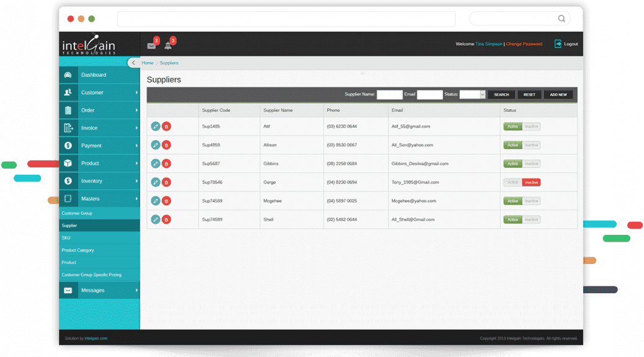Image resolution: width=644 pixels, height=357 pixels.
Task: Click the ADD NEW supplier button
Action: 558,94
